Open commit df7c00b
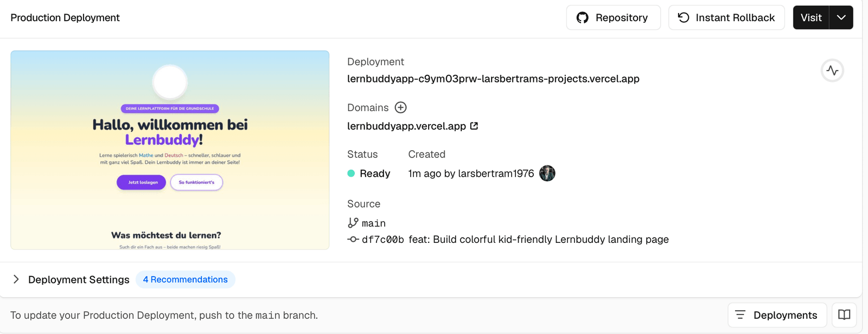 pos(383,240)
